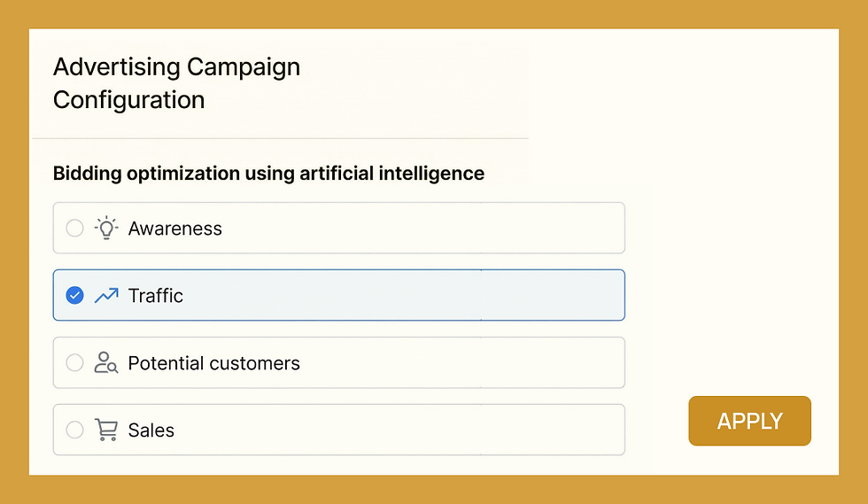The height and width of the screenshot is (504, 868).
Task: Click the Potential customers label text
Action: point(213,363)
